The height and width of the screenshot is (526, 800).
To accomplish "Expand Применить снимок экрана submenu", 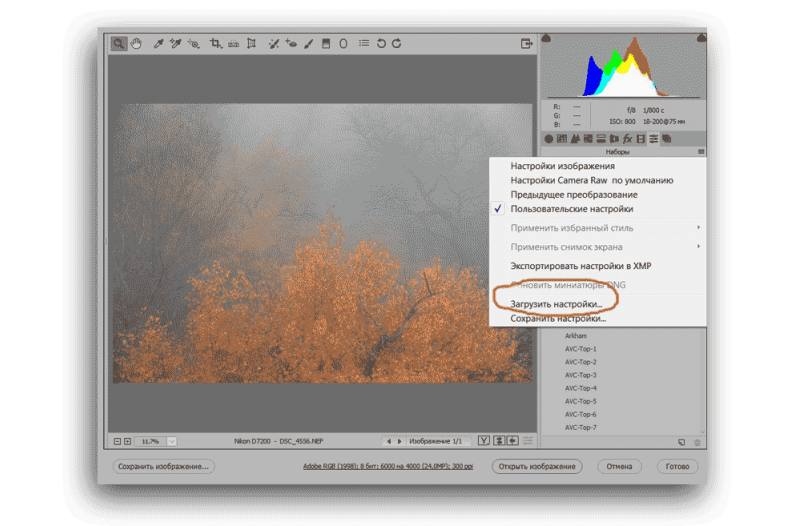I will (x=598, y=247).
